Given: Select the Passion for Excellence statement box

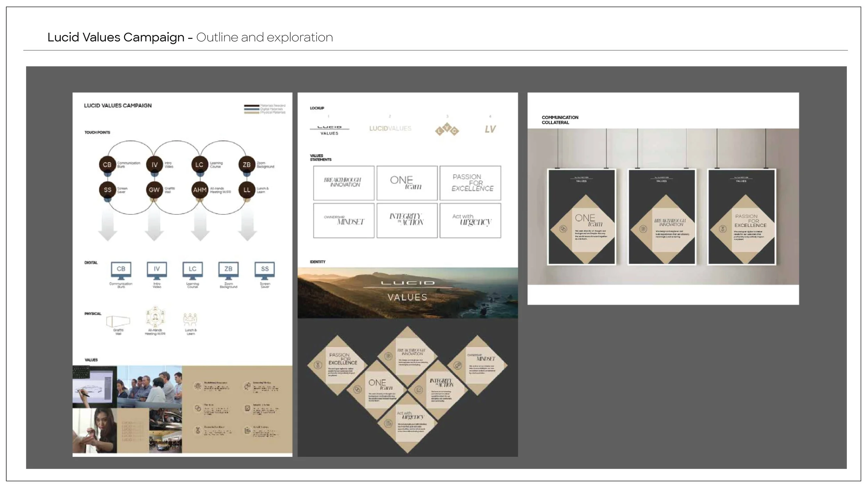Looking at the screenshot, I should click(x=470, y=183).
